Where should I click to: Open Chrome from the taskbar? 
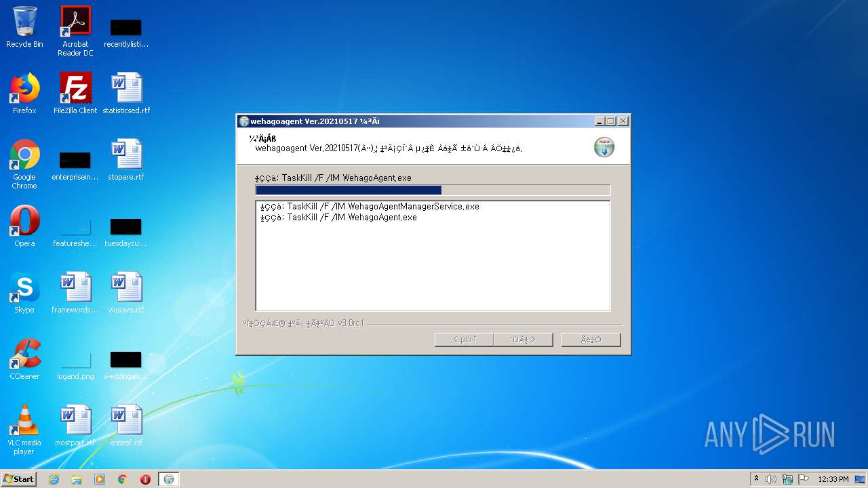[x=123, y=479]
